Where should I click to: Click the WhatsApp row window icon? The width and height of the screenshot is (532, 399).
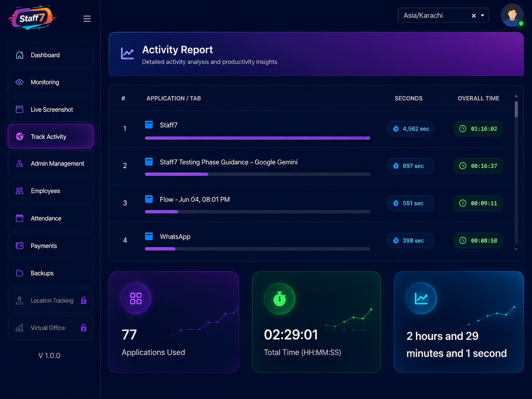coord(149,236)
